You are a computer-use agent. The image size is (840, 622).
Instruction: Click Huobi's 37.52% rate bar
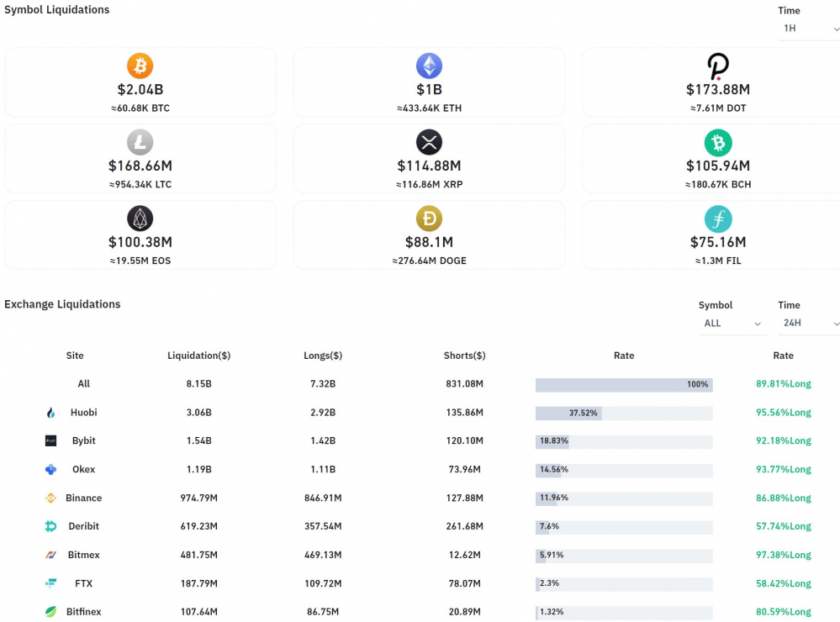pos(568,414)
